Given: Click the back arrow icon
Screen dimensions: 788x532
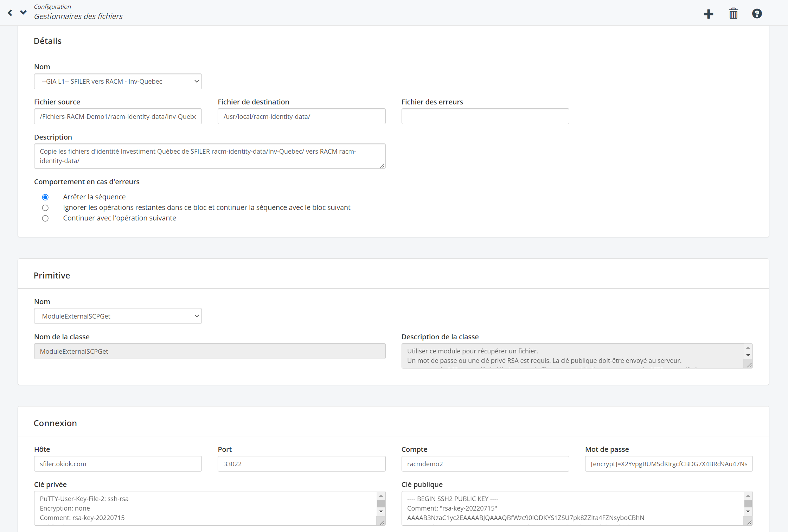Looking at the screenshot, I should point(10,13).
